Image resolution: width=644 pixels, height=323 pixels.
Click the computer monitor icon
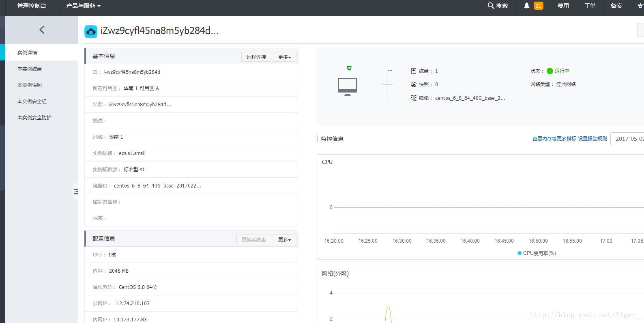[x=348, y=87]
